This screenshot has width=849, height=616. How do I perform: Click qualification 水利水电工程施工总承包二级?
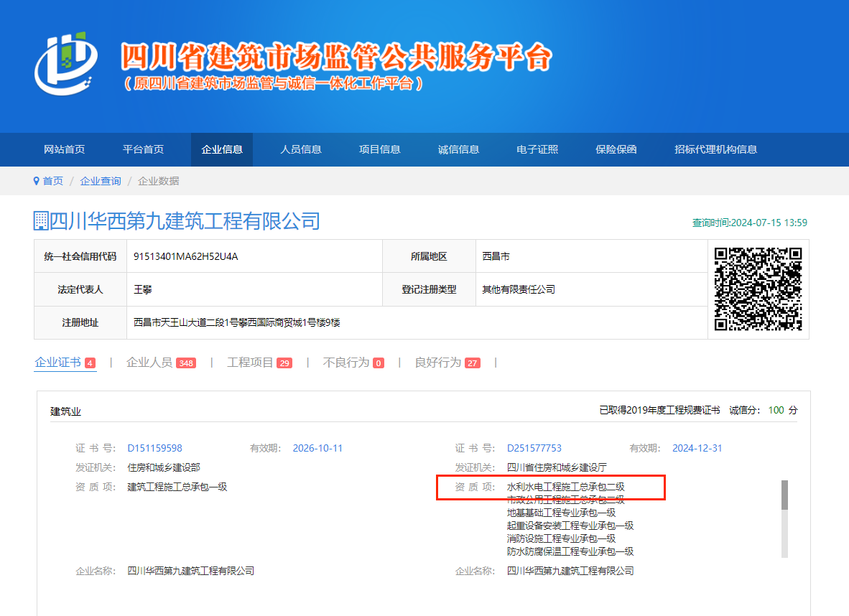pyautogui.click(x=566, y=487)
